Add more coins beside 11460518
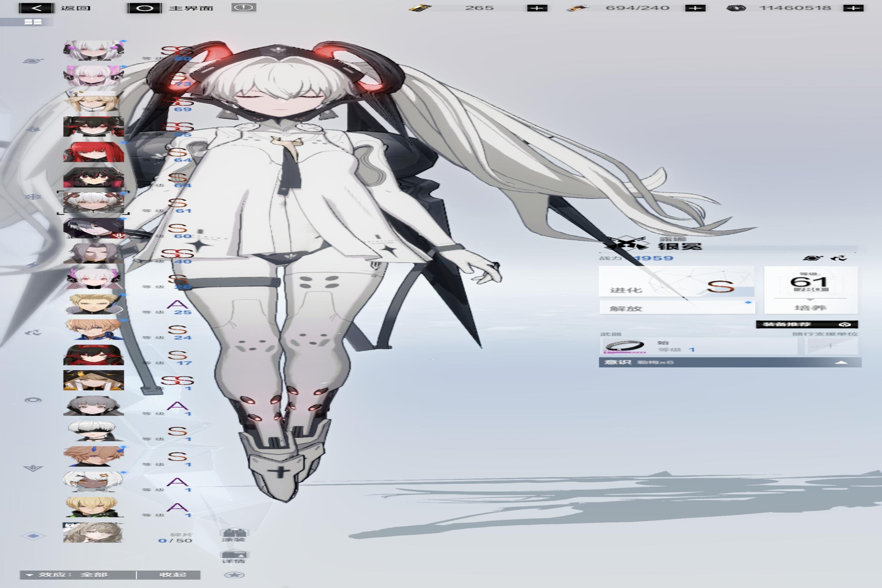This screenshot has height=588, width=882. point(853,8)
